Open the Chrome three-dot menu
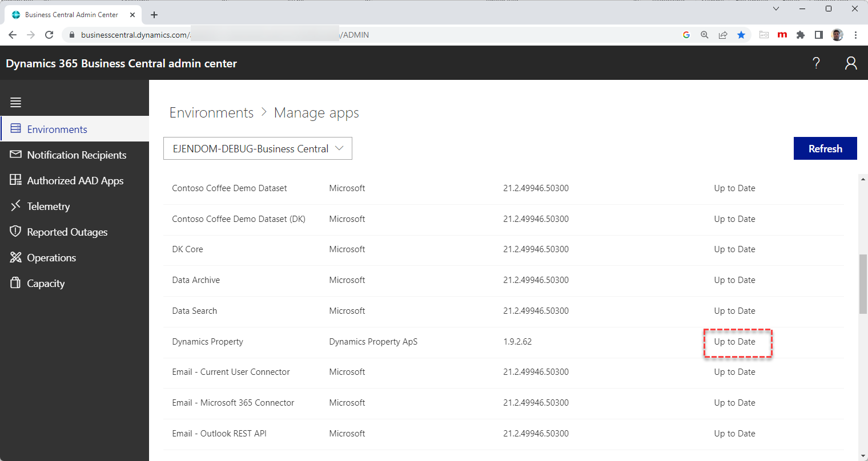Screen dimensions: 868x461 (855, 35)
